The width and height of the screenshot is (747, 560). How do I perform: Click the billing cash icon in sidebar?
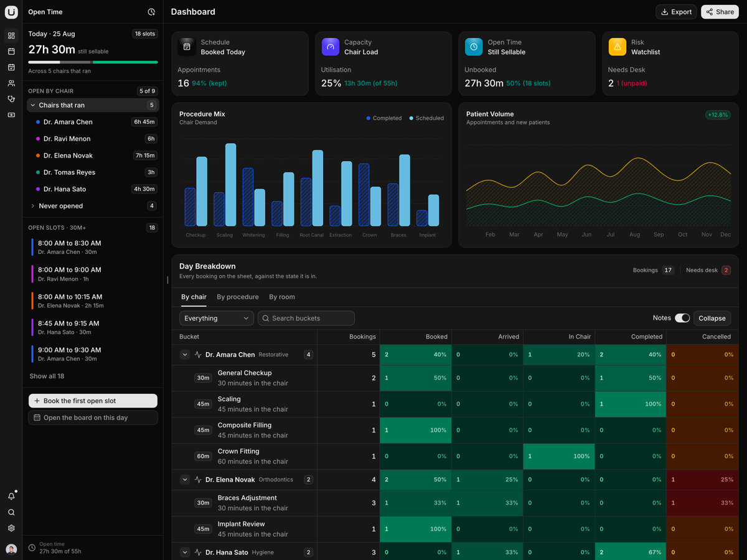(x=11, y=115)
